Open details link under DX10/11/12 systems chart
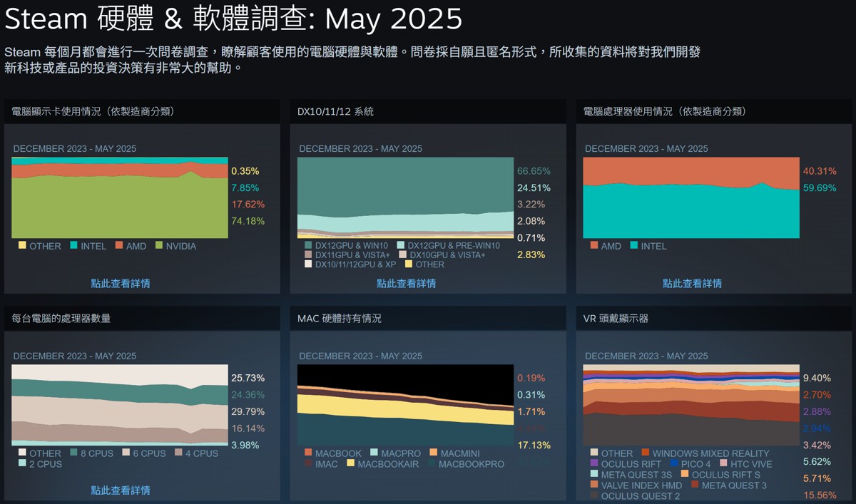This screenshot has height=504, width=856. click(x=407, y=283)
